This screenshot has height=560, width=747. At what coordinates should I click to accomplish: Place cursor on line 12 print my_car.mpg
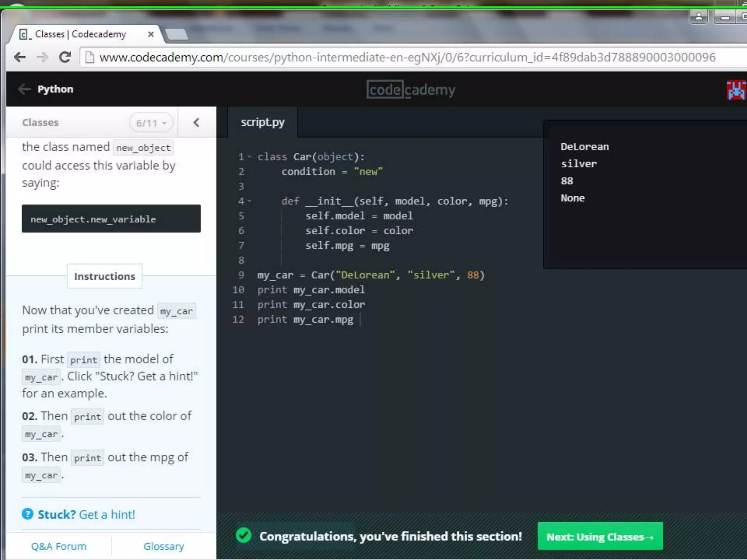click(x=305, y=320)
